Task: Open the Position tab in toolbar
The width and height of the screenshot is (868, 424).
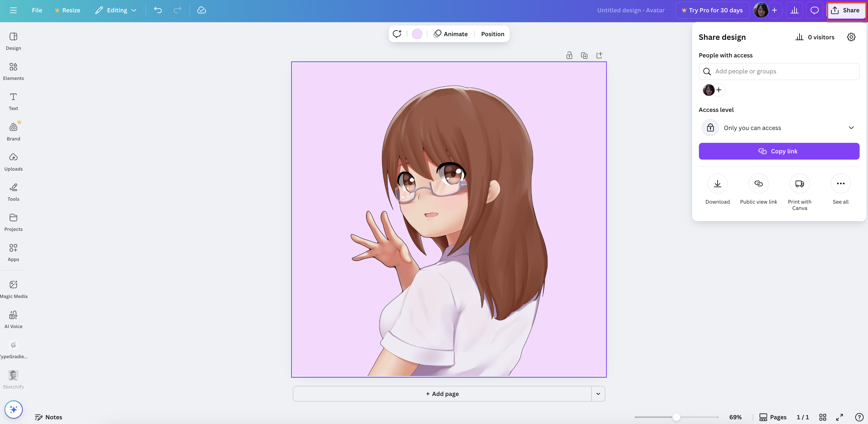Action: pyautogui.click(x=492, y=34)
